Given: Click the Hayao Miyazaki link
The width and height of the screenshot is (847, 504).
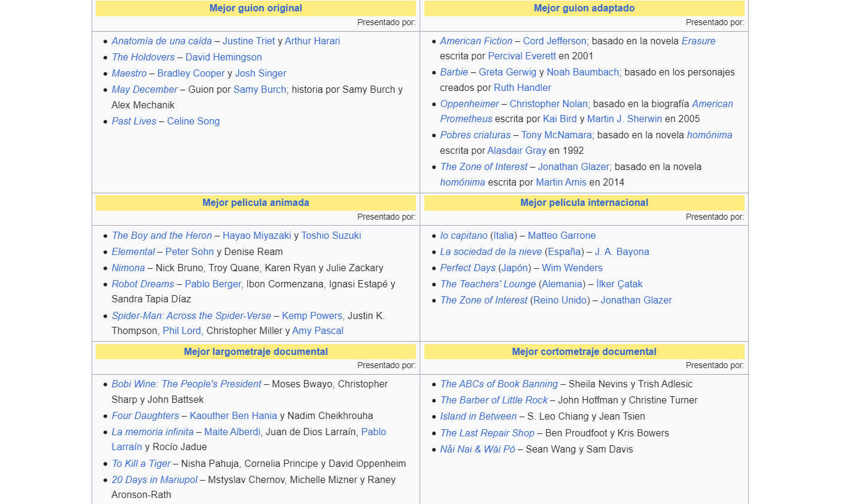Looking at the screenshot, I should click(257, 236).
